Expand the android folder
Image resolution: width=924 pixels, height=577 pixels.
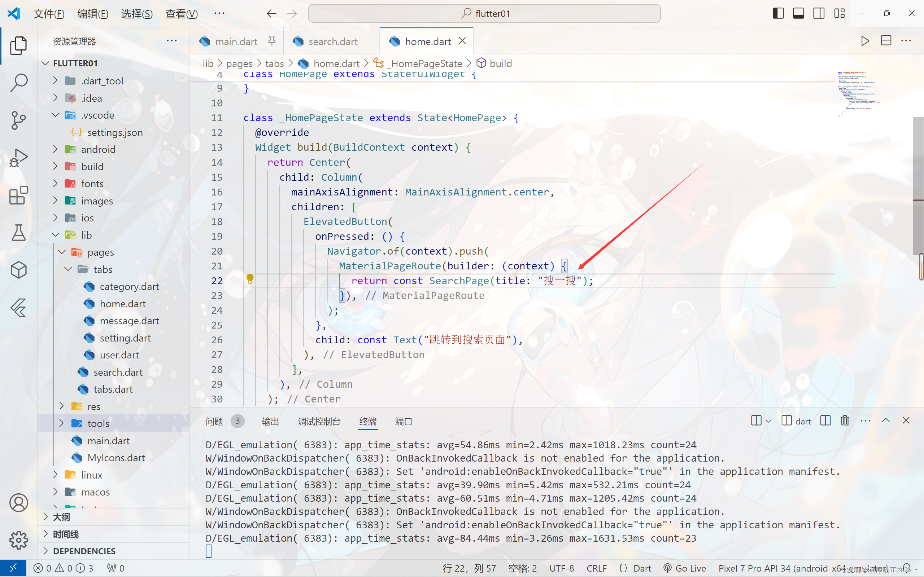click(98, 149)
